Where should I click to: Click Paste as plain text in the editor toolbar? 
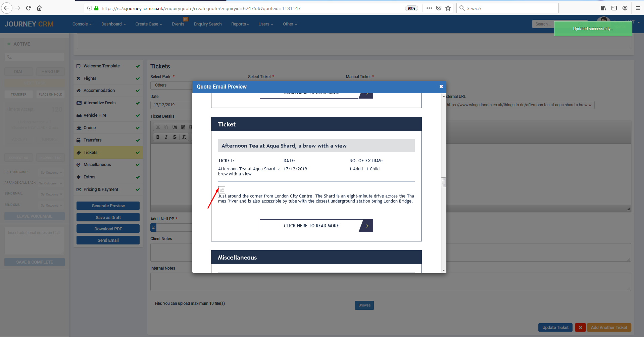(x=183, y=127)
